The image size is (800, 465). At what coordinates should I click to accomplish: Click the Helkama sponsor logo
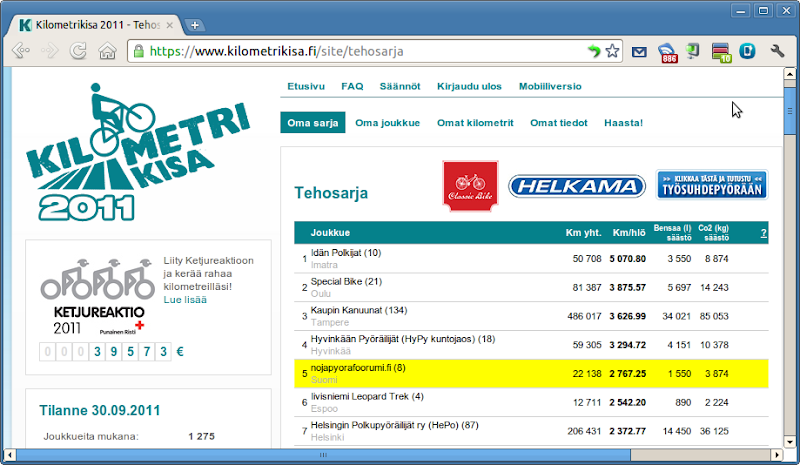(x=577, y=186)
